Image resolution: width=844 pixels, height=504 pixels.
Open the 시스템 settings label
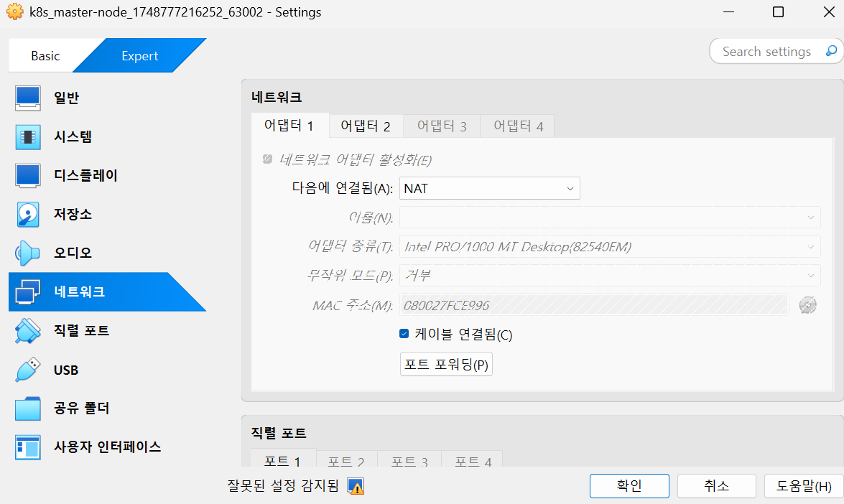click(73, 136)
